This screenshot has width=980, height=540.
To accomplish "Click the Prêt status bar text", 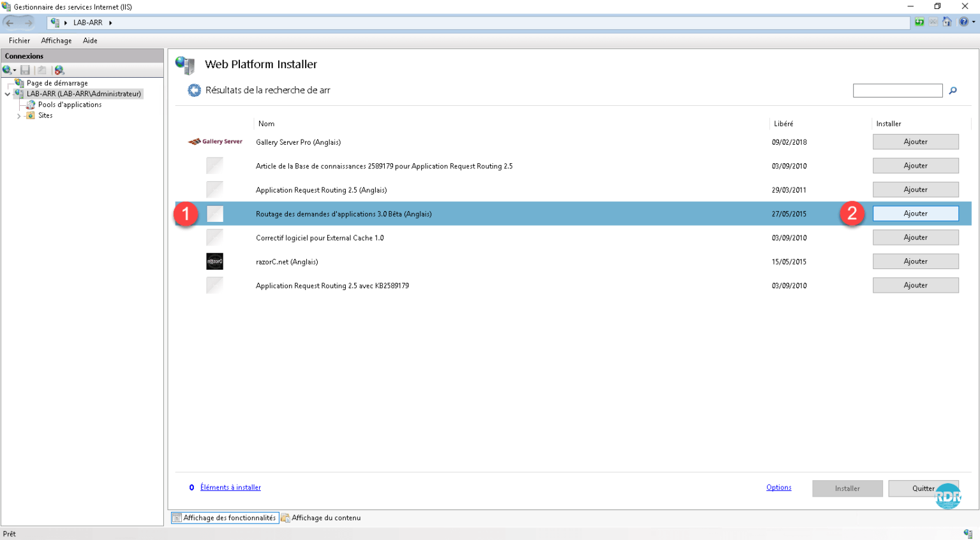I will (10, 534).
